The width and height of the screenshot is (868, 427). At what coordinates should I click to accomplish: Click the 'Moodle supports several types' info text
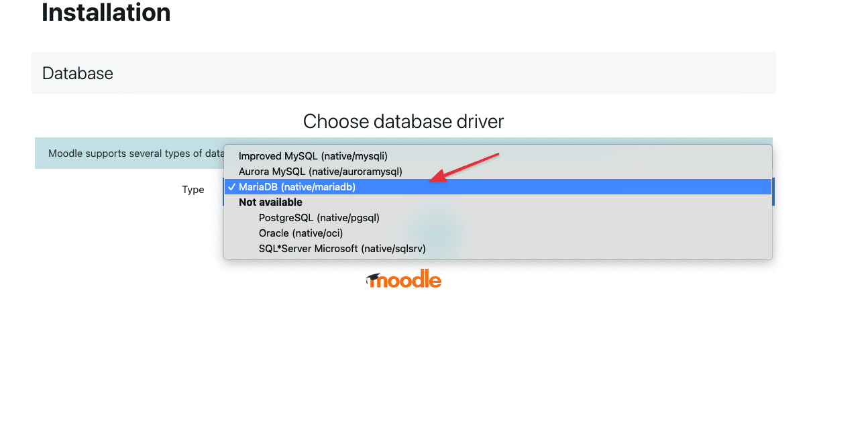(135, 154)
